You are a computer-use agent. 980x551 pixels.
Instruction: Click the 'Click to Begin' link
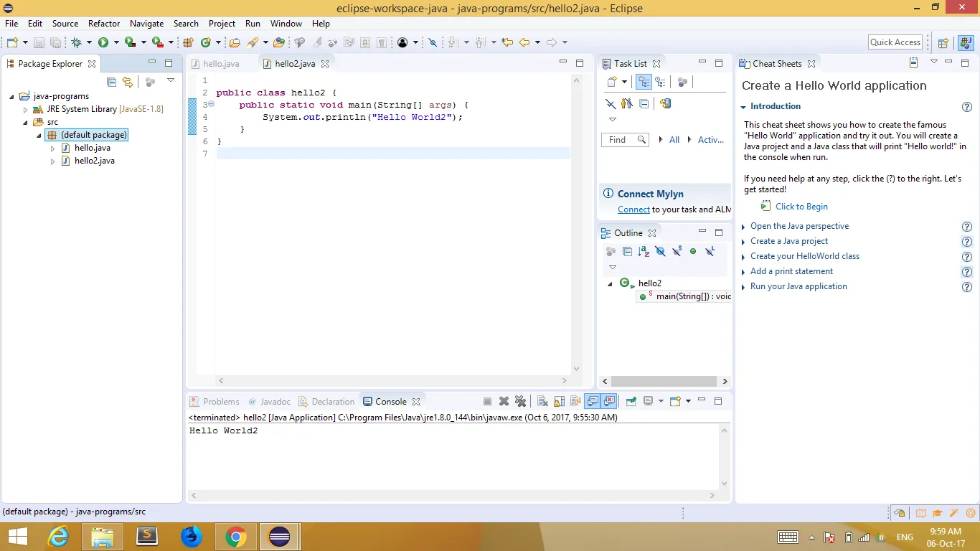pos(801,207)
